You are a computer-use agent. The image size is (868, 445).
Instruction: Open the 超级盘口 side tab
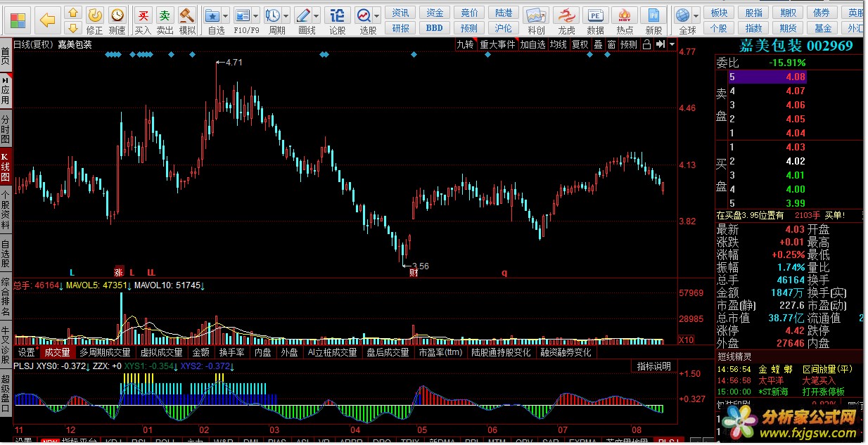[x=6, y=392]
